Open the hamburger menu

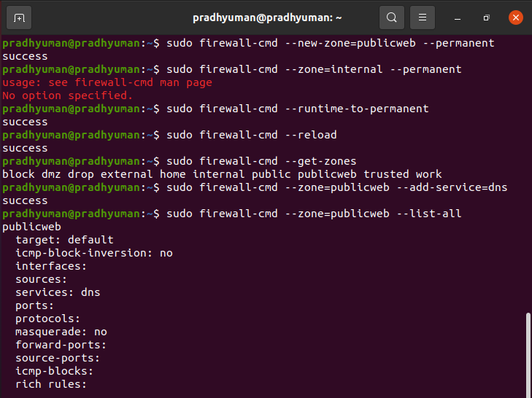pyautogui.click(x=423, y=17)
